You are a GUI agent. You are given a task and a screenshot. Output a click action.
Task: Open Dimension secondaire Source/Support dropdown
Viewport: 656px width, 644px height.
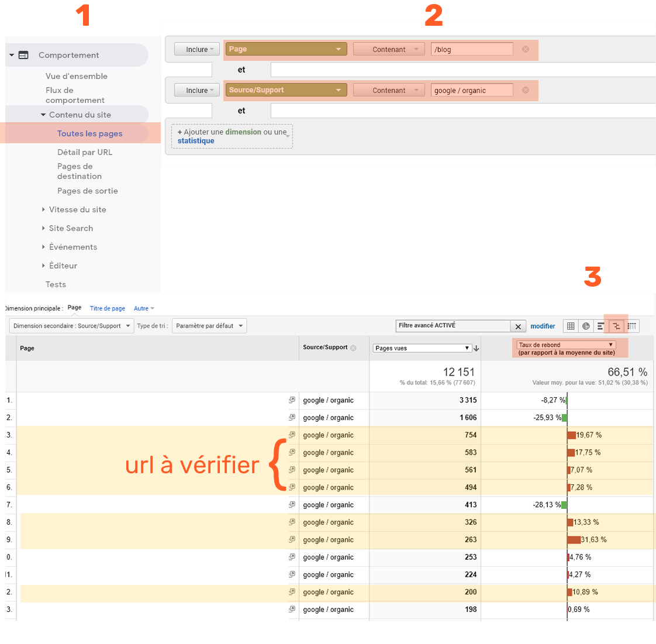coord(71,326)
